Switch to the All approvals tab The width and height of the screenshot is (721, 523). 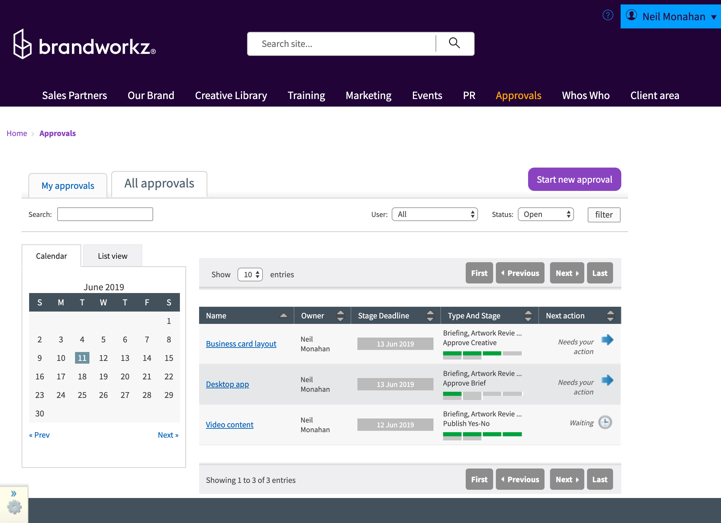(159, 184)
